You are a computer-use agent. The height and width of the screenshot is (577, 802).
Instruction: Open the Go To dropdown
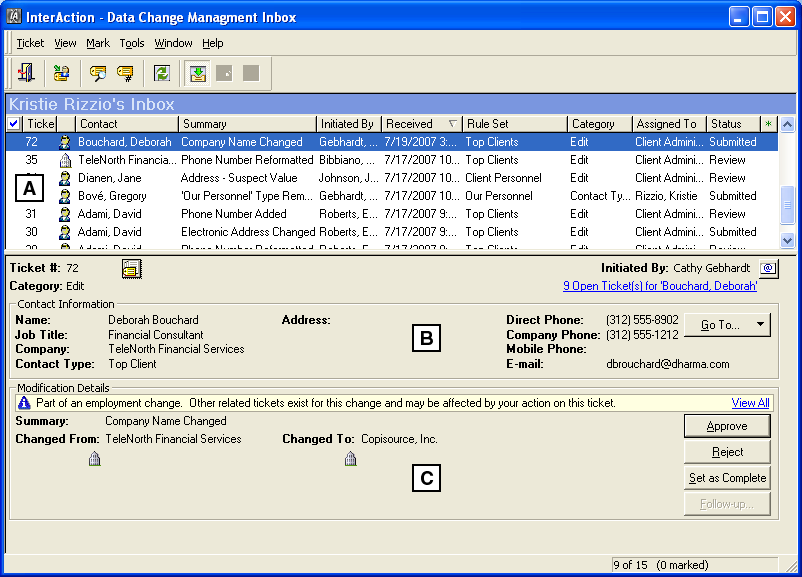(x=727, y=325)
